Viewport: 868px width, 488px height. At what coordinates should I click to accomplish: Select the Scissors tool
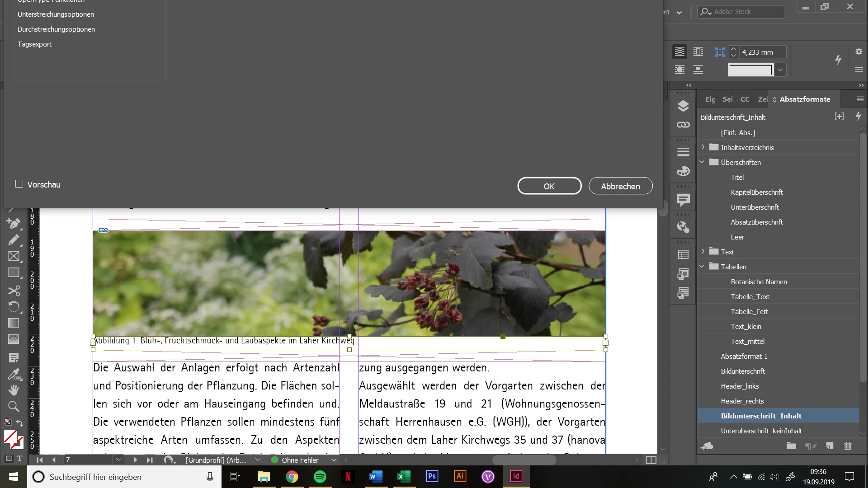(x=14, y=290)
